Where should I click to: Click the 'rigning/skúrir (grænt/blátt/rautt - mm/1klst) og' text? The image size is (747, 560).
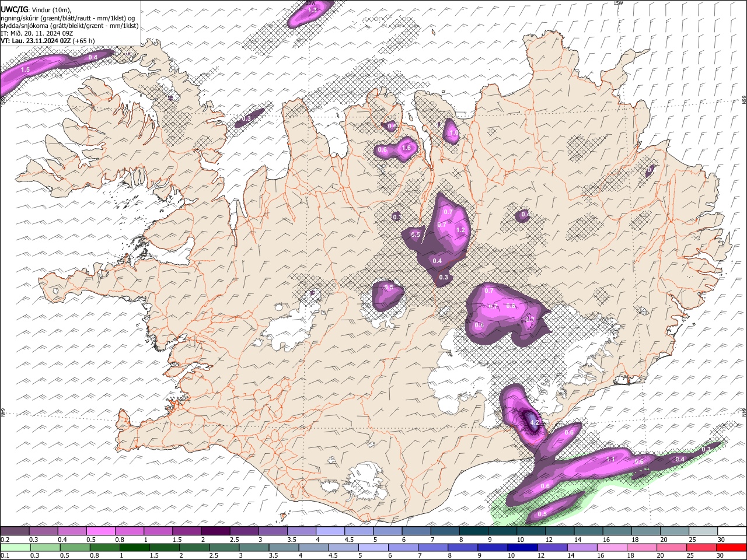68,18
